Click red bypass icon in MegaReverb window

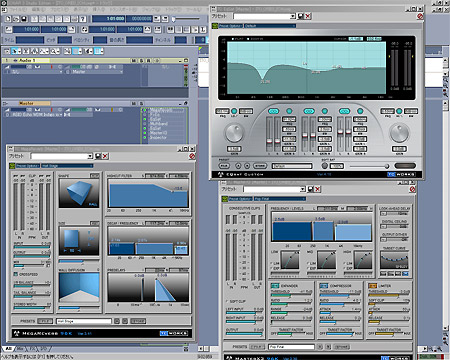tap(192, 156)
